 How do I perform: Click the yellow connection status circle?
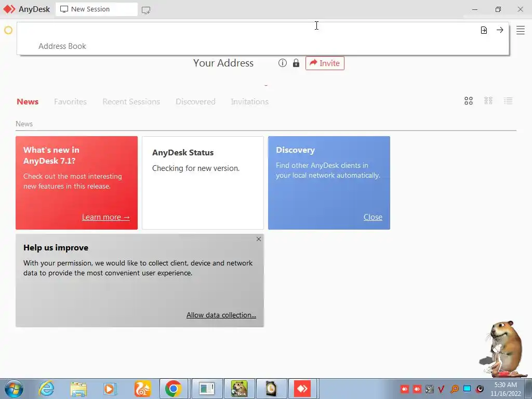(8, 30)
